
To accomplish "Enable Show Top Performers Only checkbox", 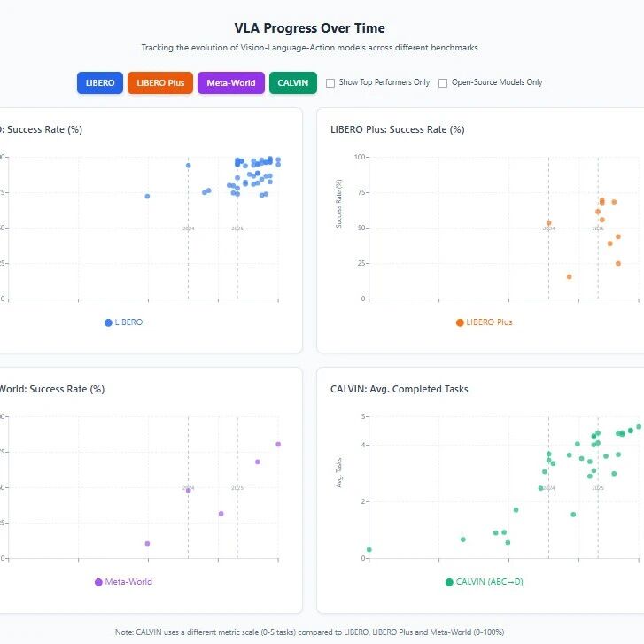I will tap(330, 83).
